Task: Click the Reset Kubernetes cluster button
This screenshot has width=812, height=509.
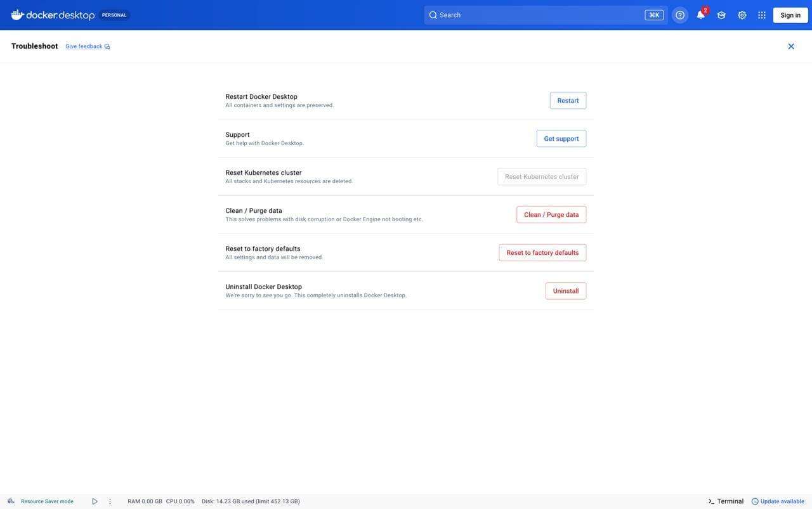Action: click(x=542, y=177)
